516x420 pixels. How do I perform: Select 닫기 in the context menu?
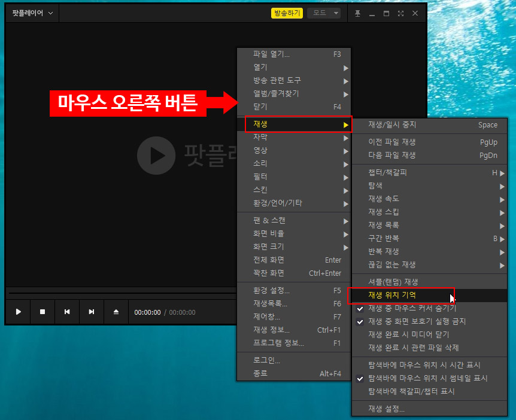294,107
